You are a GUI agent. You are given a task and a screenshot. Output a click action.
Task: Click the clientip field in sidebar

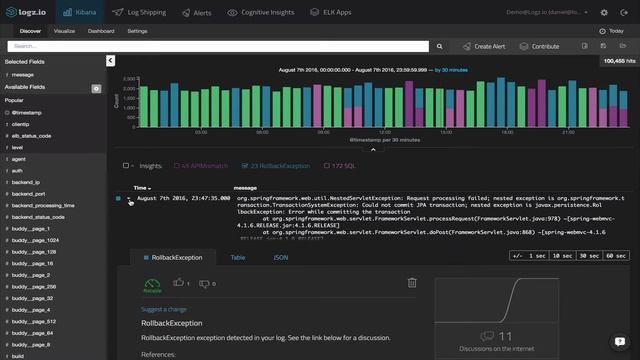(20, 124)
